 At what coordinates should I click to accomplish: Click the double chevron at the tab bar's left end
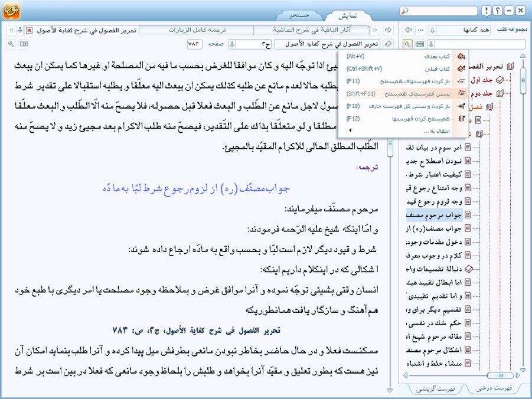tap(12, 30)
